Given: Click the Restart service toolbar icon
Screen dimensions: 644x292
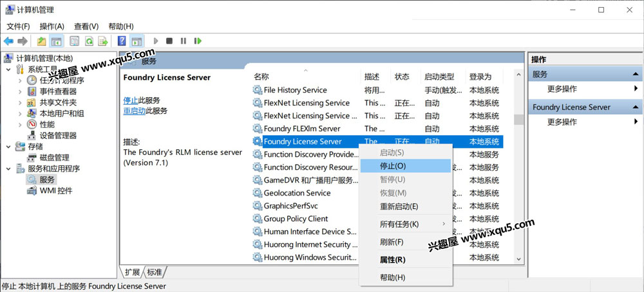Looking at the screenshot, I should (198, 41).
